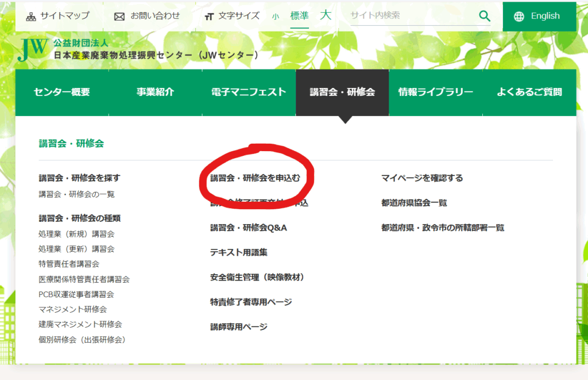Viewport: 588px width, 380px height.
Task: Set text size to 大
Action: coord(326,16)
